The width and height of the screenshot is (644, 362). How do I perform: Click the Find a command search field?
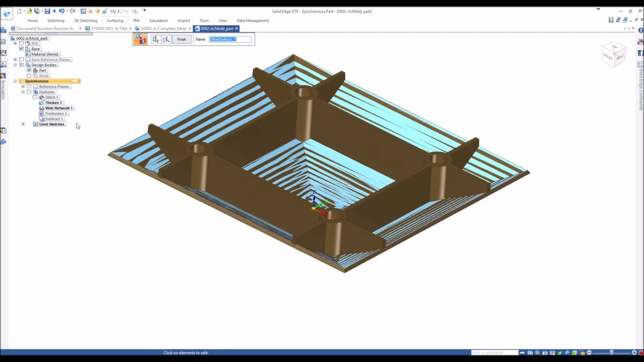pyautogui.click(x=495, y=352)
